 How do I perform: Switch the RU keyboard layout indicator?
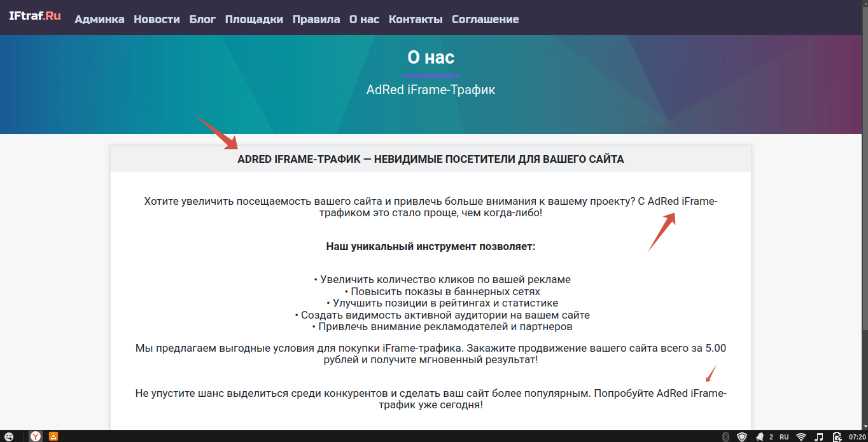[x=784, y=437]
